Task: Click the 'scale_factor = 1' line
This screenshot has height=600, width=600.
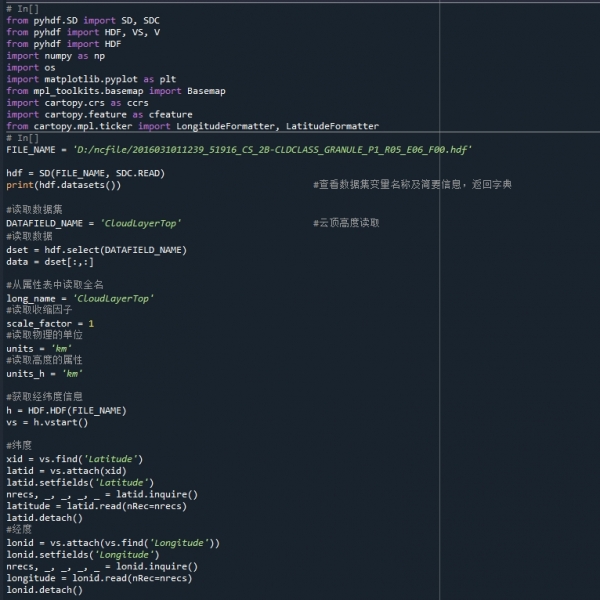Action: [50, 323]
